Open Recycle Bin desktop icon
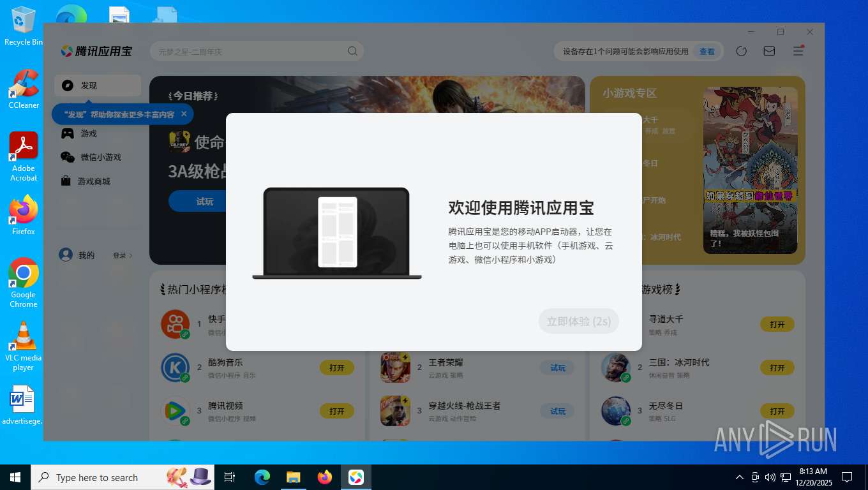 pyautogui.click(x=24, y=27)
